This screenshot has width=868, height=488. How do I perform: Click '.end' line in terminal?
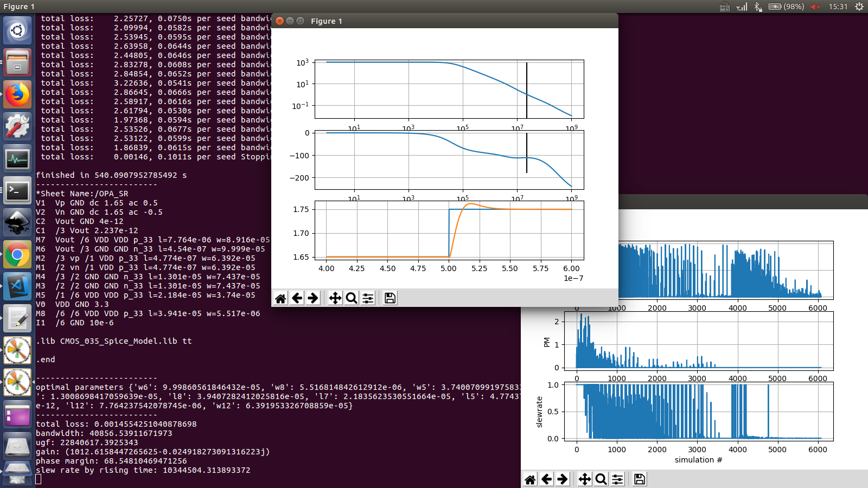click(46, 359)
